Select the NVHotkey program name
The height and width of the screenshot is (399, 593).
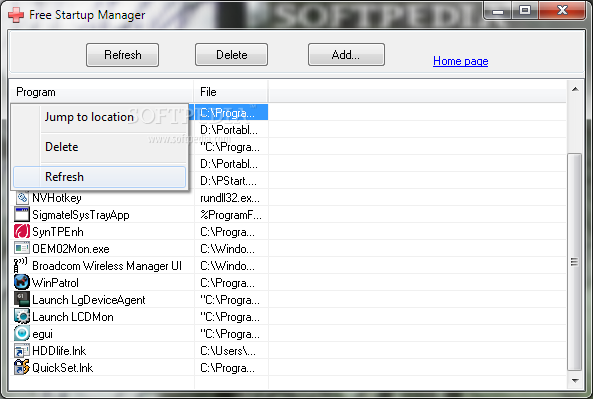pyautogui.click(x=57, y=198)
